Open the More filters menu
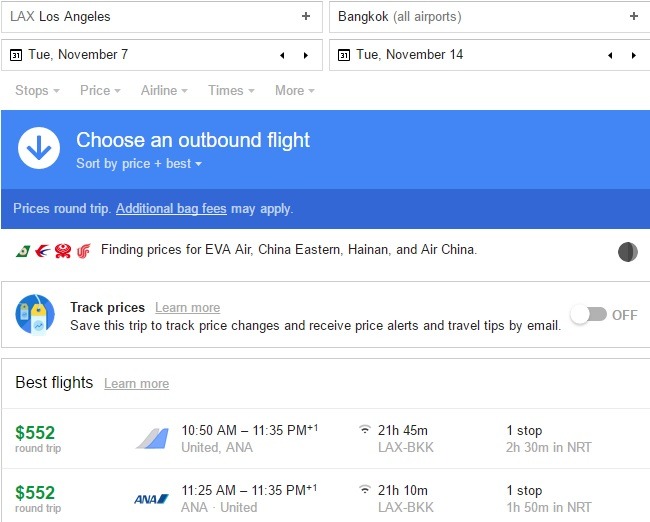This screenshot has width=650, height=522. [x=295, y=90]
